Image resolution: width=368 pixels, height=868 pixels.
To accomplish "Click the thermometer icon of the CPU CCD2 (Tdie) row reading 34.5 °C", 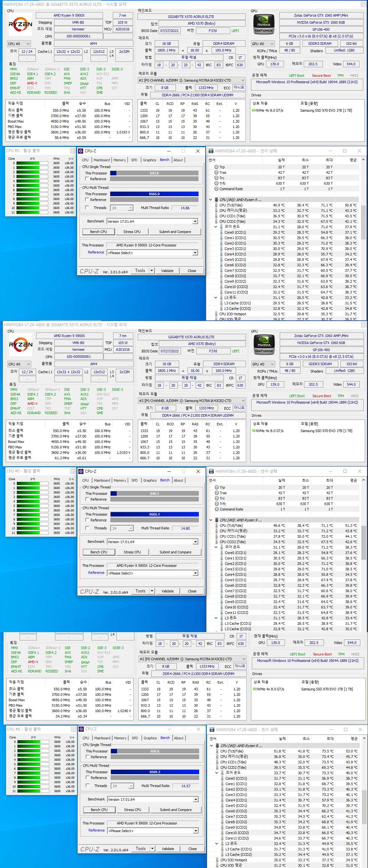I will tap(216, 542).
